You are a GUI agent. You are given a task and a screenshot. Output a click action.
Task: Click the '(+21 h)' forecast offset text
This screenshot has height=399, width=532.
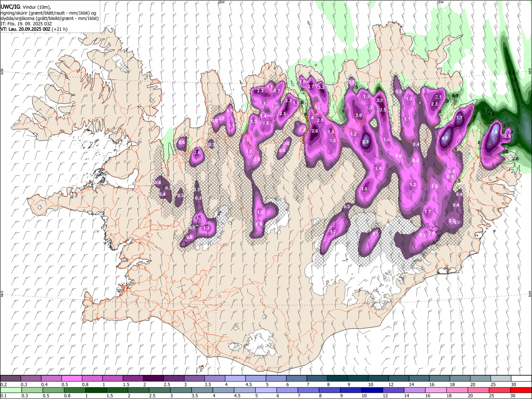tap(60, 29)
